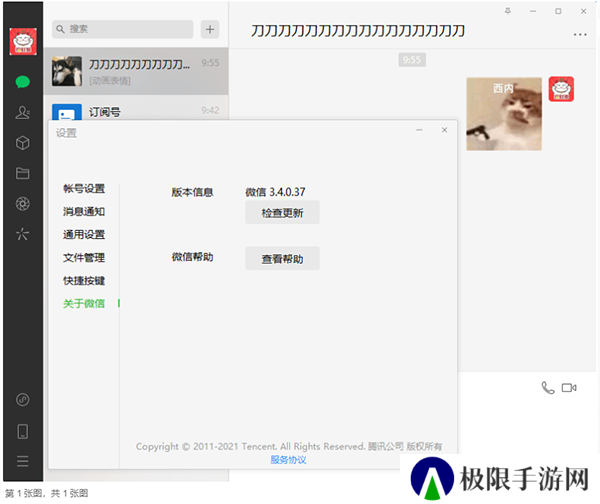Open Mini Programs panel icon
The image size is (600, 504).
23,400
